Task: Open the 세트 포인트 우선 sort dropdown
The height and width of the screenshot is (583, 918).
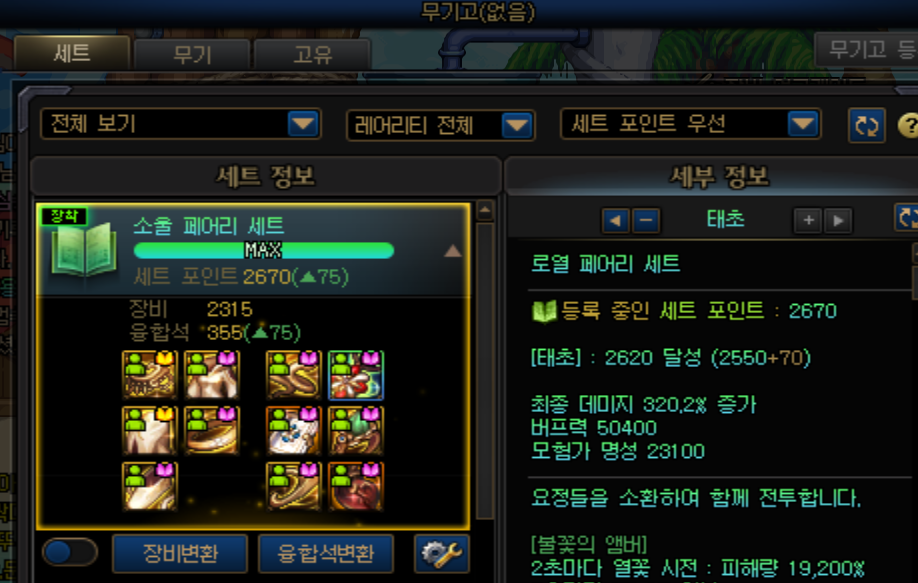Action: click(690, 124)
